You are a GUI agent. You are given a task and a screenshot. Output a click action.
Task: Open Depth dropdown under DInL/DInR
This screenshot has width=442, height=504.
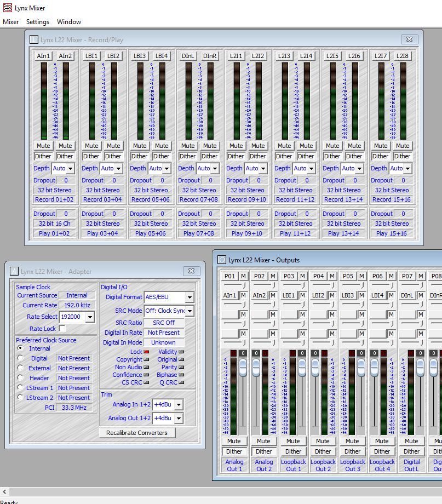(x=215, y=168)
